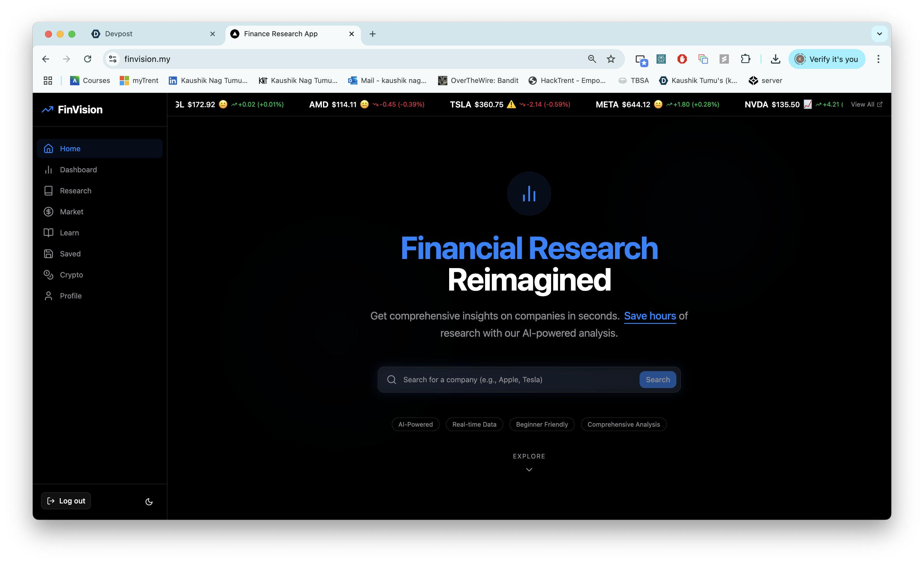Toggle the dark mode moon icon
This screenshot has width=924, height=563.
[149, 501]
